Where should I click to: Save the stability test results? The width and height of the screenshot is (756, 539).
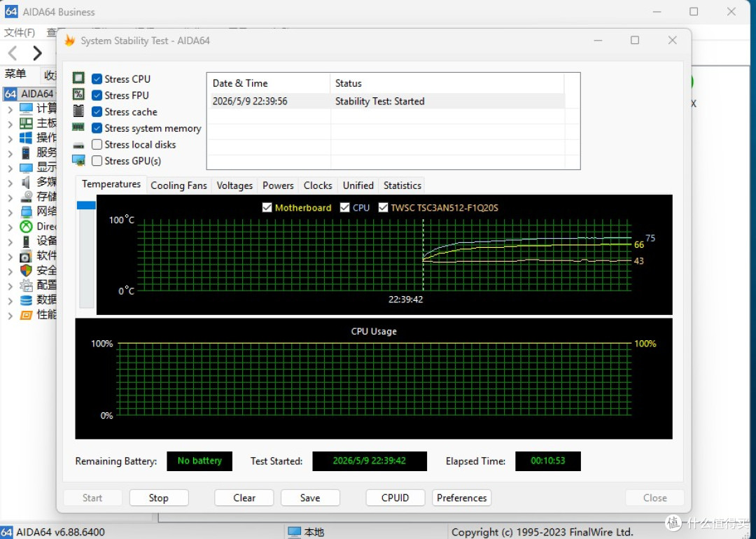pos(310,498)
